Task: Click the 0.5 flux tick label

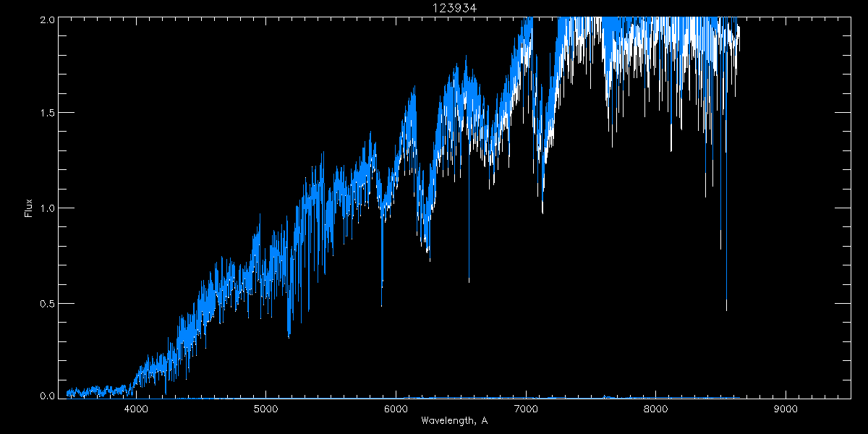Action: pos(47,303)
